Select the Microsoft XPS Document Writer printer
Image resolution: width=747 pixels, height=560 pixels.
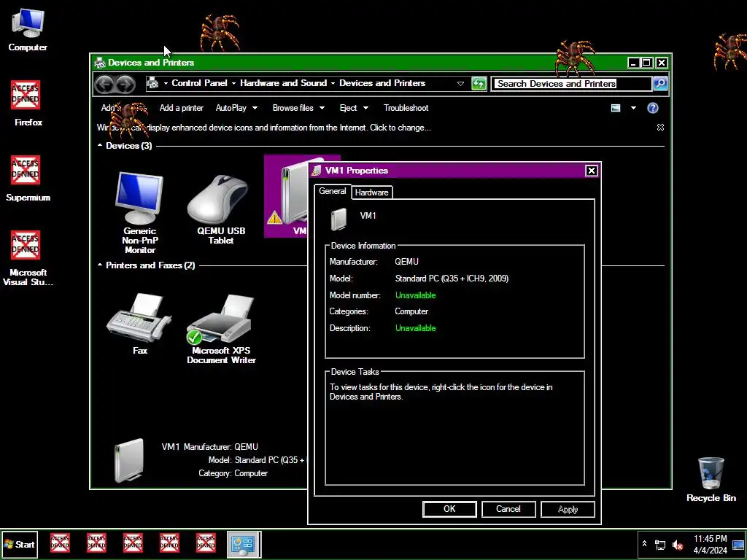point(220,329)
